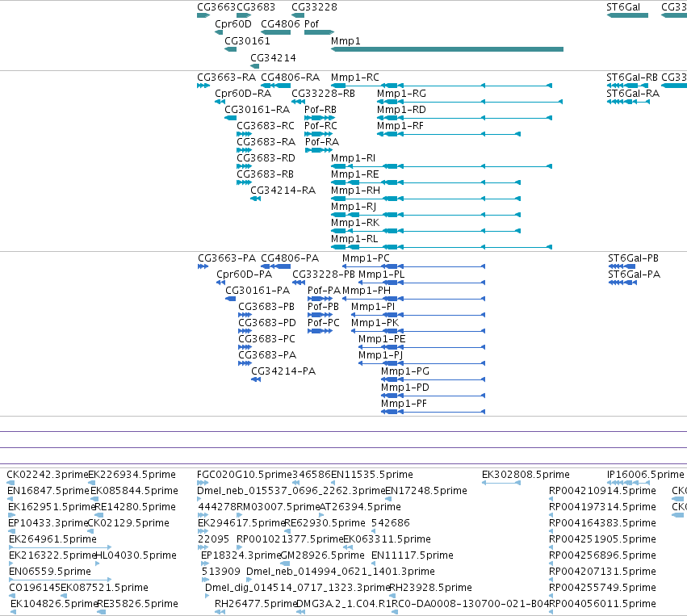Click the Mmp1-RF transcript label
Viewport: 687px width, 616px height.
[400, 126]
